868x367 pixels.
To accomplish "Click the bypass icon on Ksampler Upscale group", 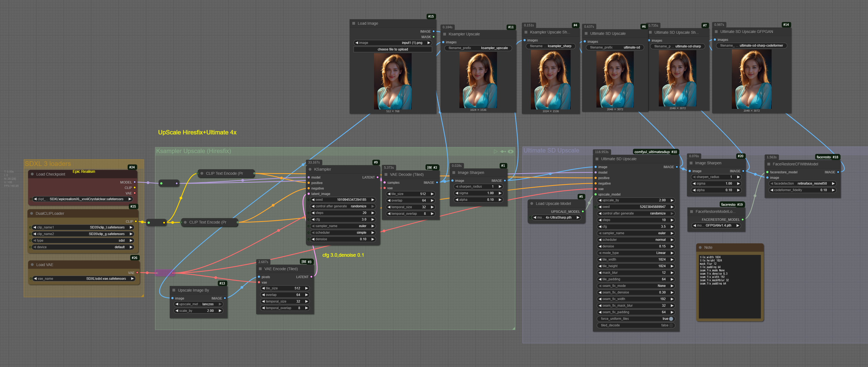I will pos(503,151).
